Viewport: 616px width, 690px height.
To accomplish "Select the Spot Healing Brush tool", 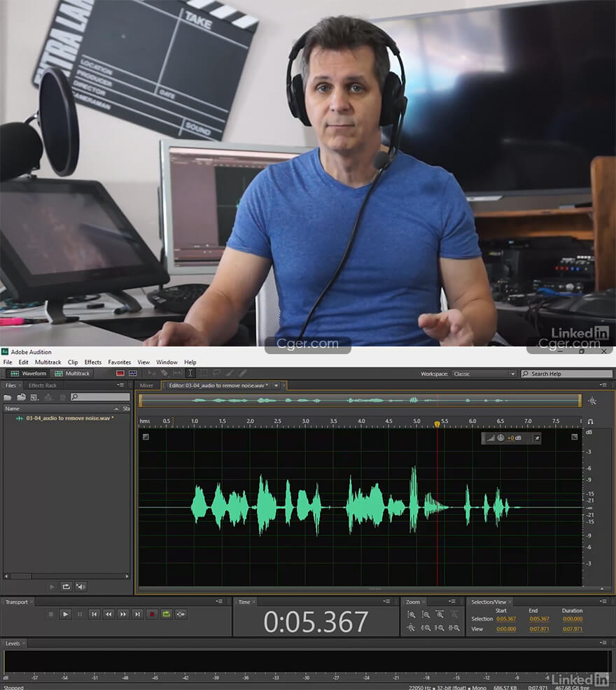I will point(243,373).
